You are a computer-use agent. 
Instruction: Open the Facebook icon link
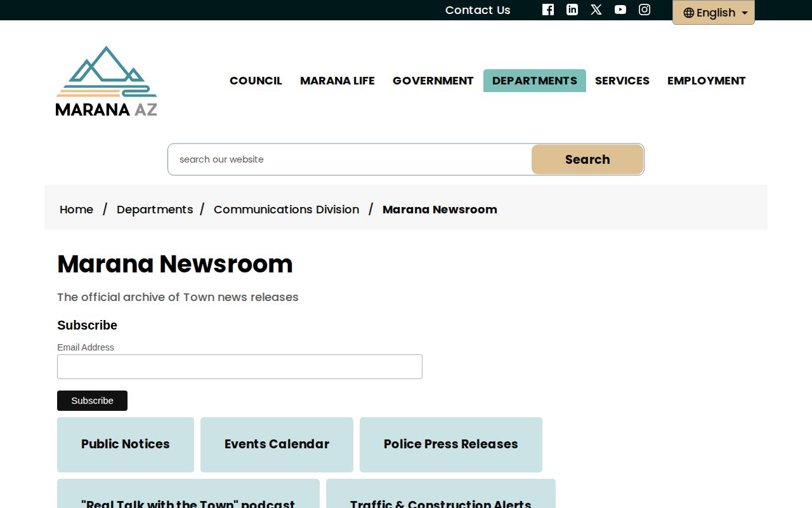[x=548, y=10]
